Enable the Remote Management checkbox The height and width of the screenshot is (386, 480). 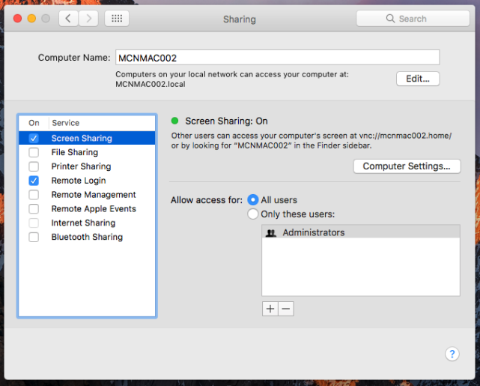point(34,195)
